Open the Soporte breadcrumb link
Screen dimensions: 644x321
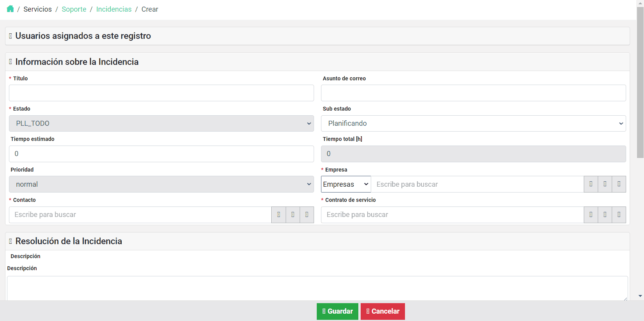pos(74,9)
